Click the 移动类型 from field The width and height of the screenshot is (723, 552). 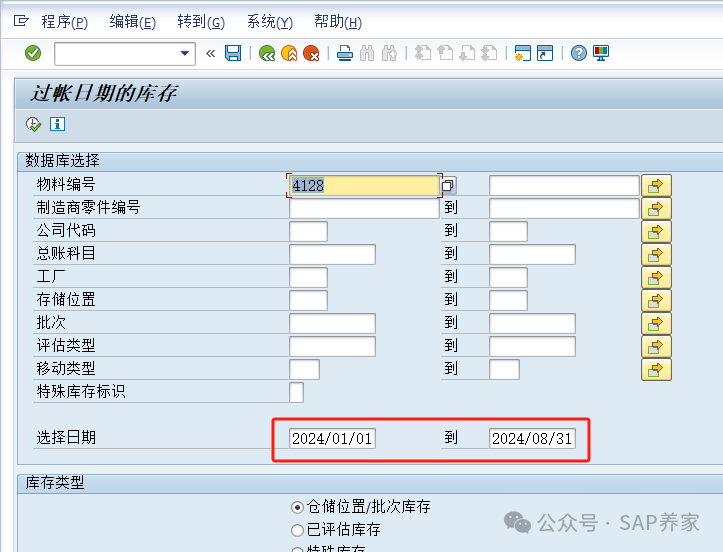pyautogui.click(x=304, y=370)
